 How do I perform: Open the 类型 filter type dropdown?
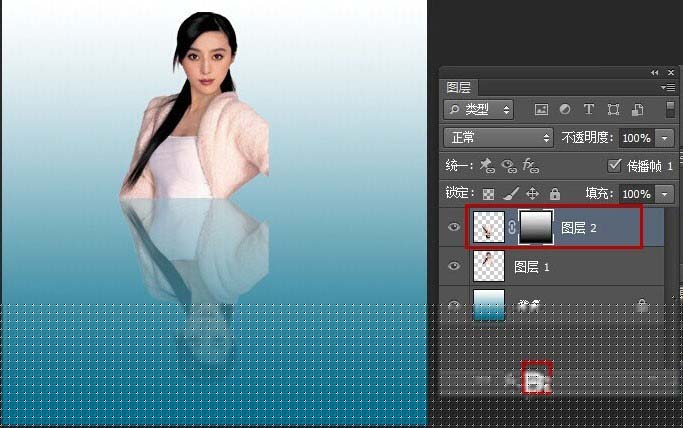click(478, 109)
